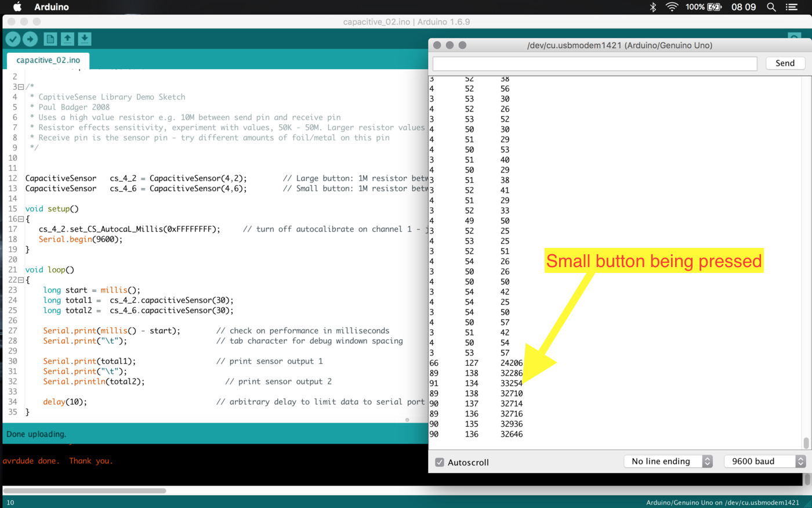Select the capacitive_02.ino tab
This screenshot has width=812, height=508.
48,60
